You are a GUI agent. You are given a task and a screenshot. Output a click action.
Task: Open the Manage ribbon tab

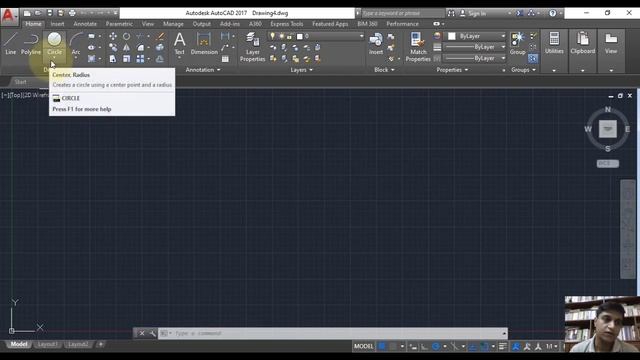[173, 24]
